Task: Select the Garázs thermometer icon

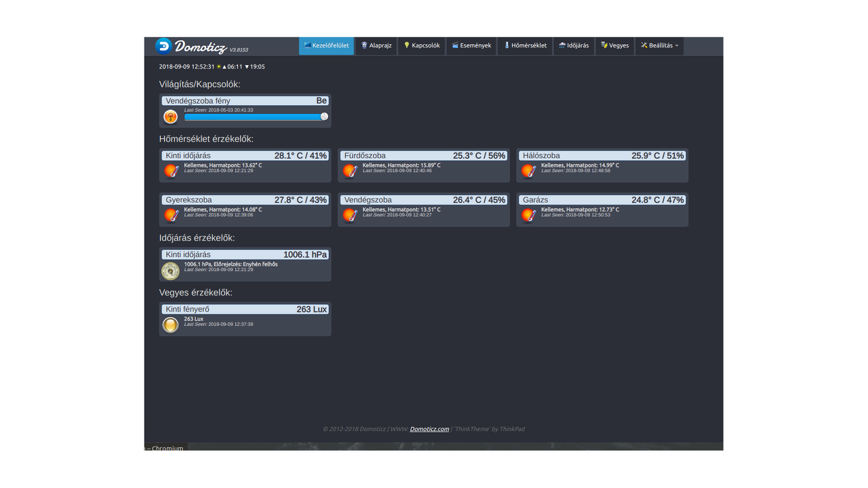Action: (x=529, y=216)
